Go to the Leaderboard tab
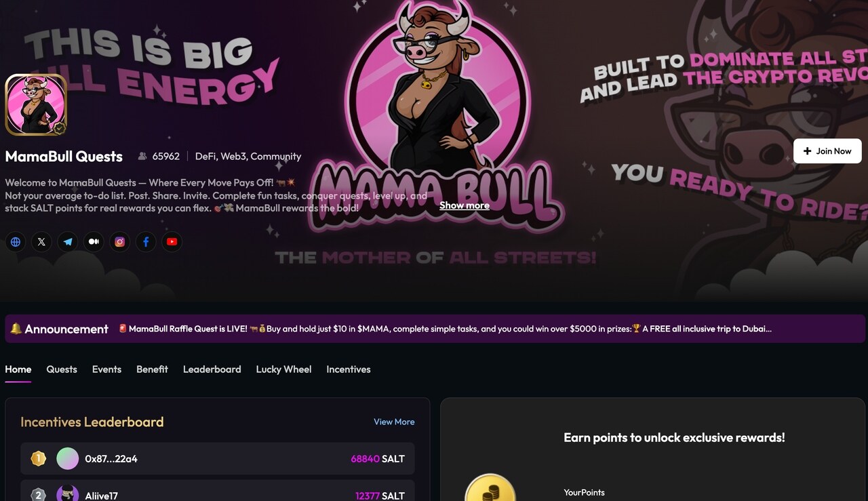 (x=212, y=369)
